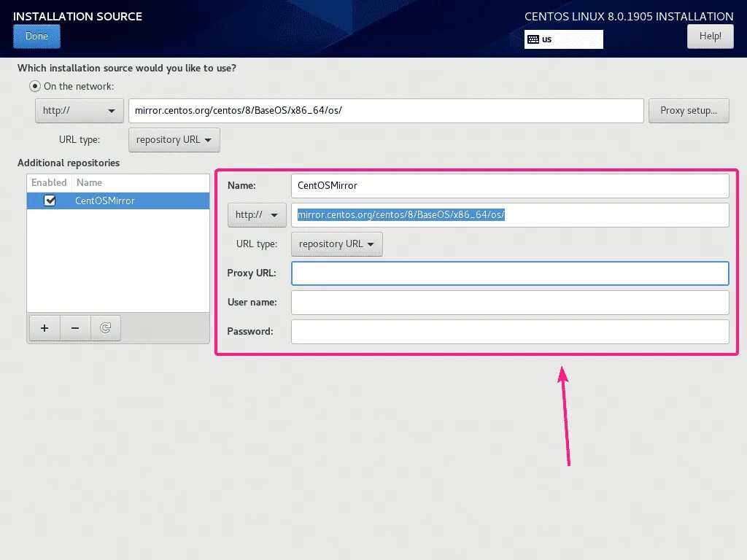Click the Password input field
The width and height of the screenshot is (747, 560).
509,331
